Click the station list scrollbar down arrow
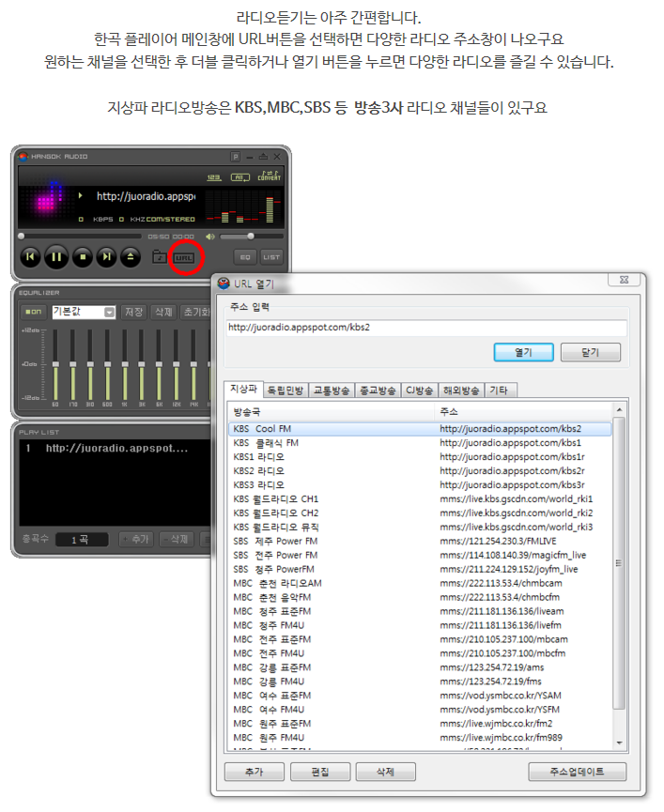664x812 pixels. (x=620, y=743)
